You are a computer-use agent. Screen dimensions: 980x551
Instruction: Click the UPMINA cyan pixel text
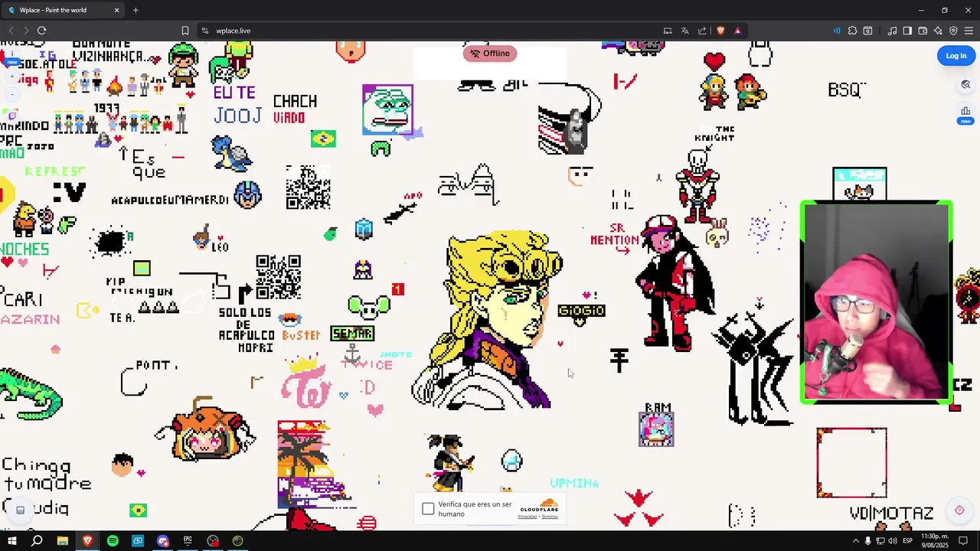(x=574, y=483)
